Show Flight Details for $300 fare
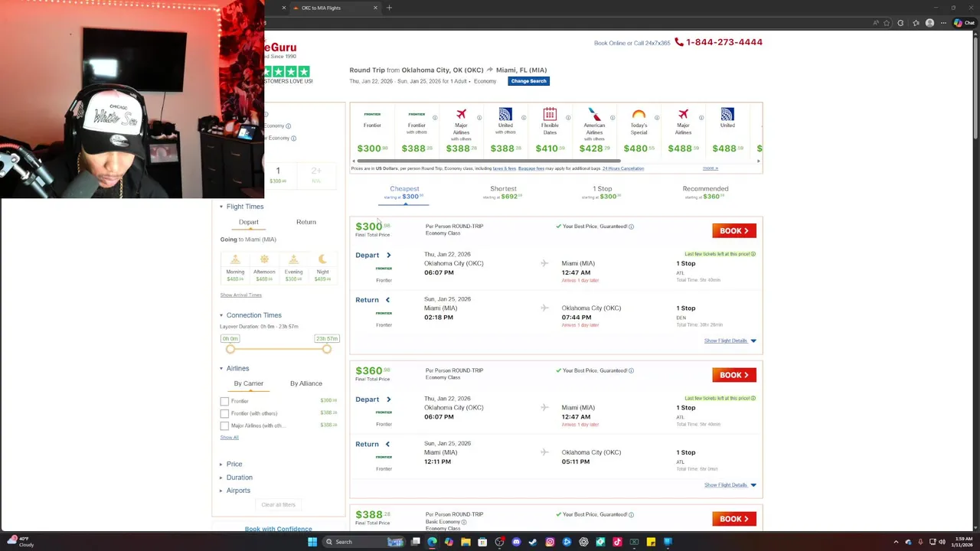 click(730, 341)
